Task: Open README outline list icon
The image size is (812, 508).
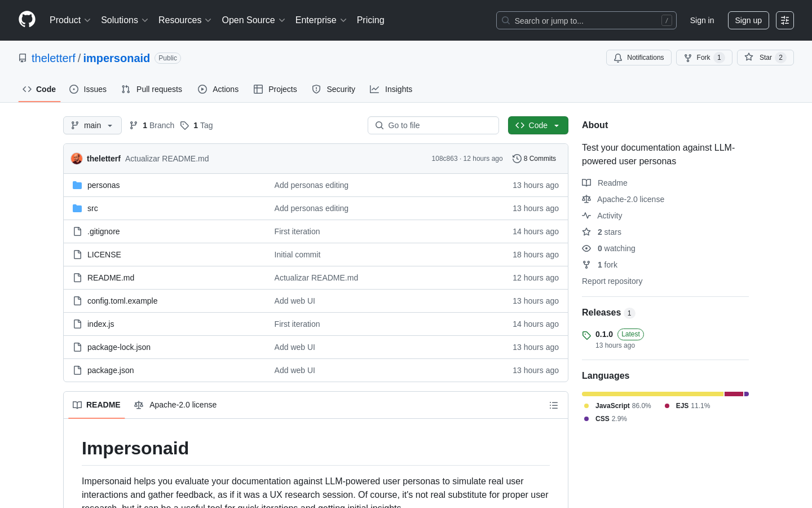Action: 554,405
